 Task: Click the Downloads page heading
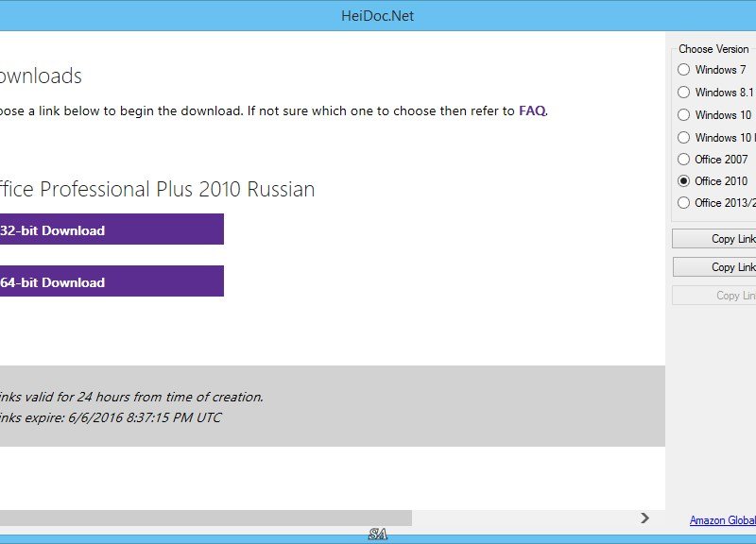click(41, 76)
